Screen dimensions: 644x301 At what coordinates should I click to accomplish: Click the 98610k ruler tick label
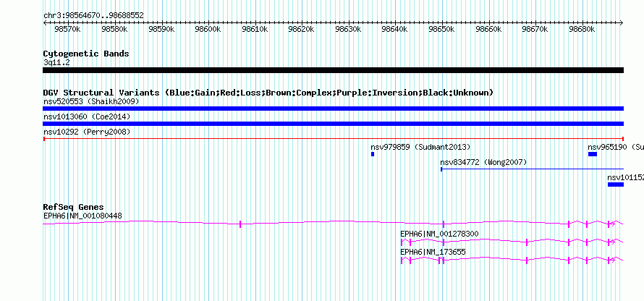[x=255, y=30]
